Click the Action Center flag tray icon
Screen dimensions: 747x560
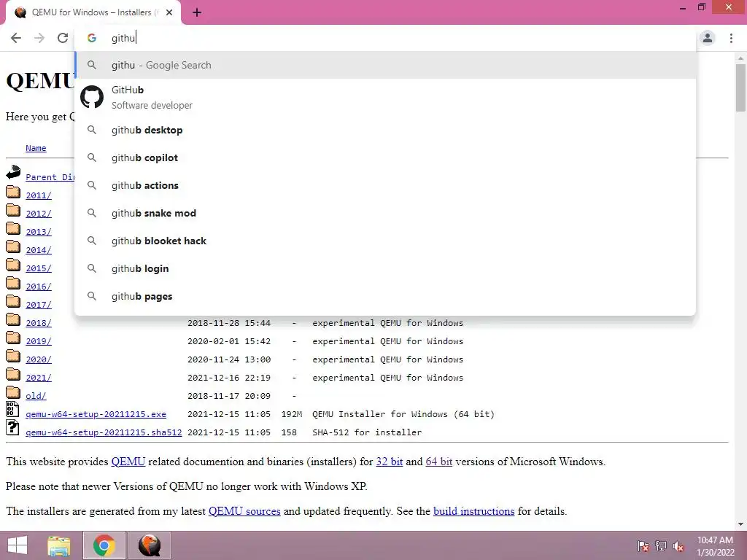click(643, 545)
